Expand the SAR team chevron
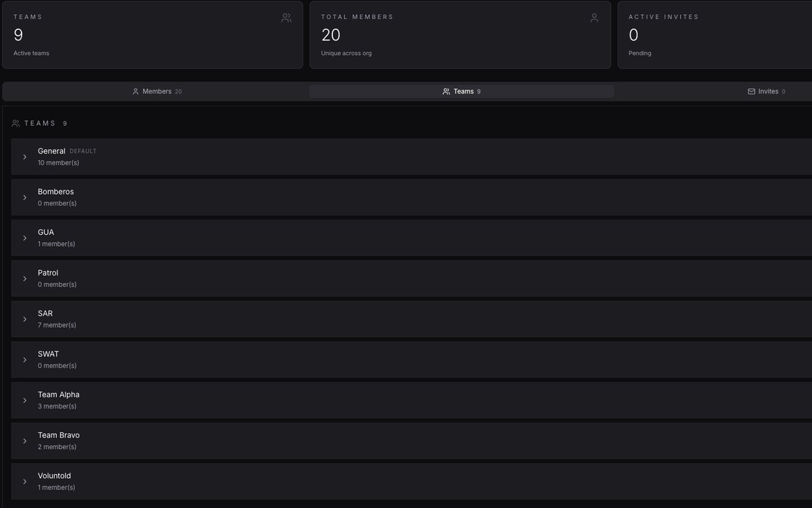Screen dimensions: 812x508 [x=25, y=320]
